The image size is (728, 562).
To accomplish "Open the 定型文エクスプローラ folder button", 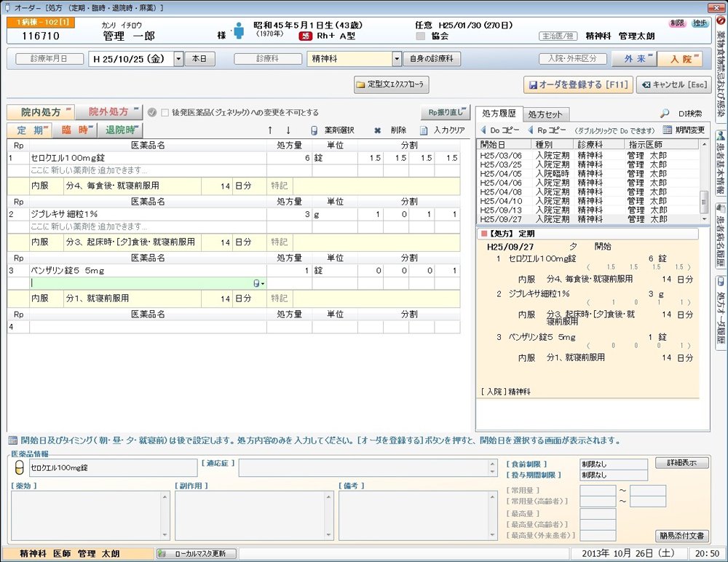I will pyautogui.click(x=391, y=84).
